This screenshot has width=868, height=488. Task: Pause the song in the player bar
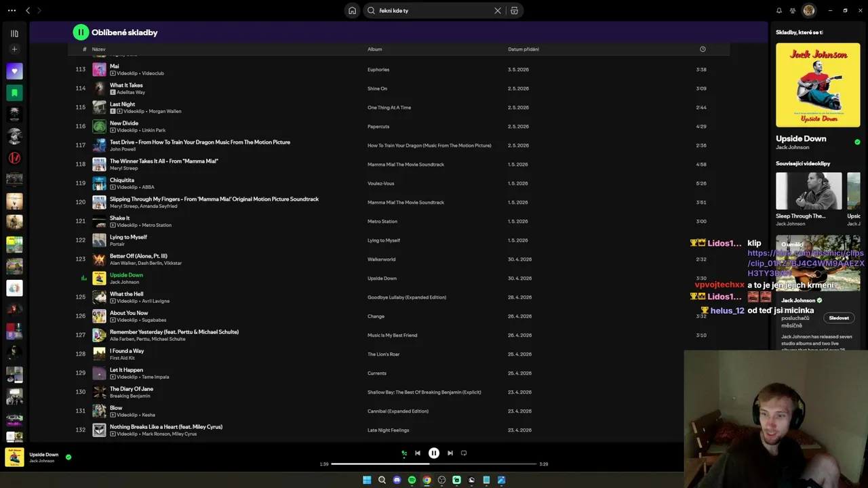(x=434, y=453)
